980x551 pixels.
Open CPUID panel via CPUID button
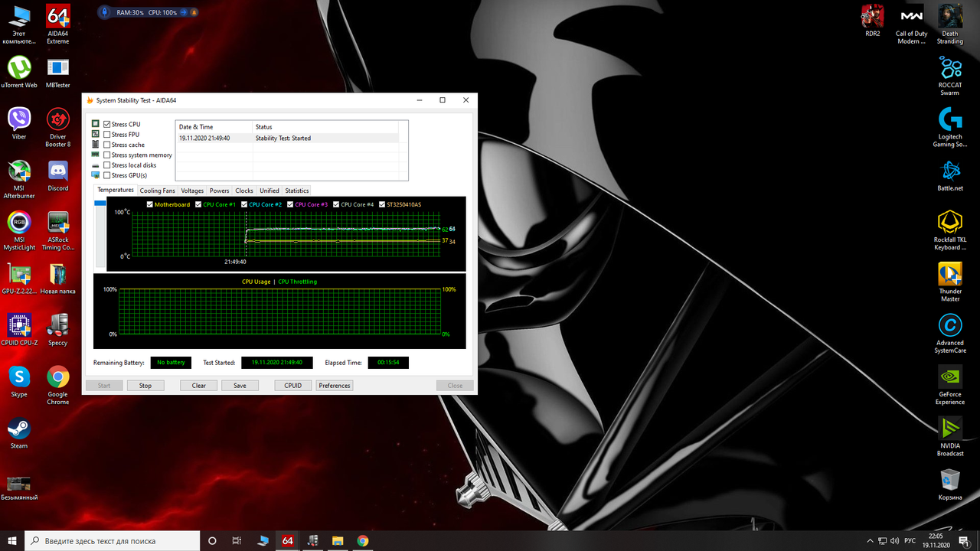pyautogui.click(x=293, y=386)
